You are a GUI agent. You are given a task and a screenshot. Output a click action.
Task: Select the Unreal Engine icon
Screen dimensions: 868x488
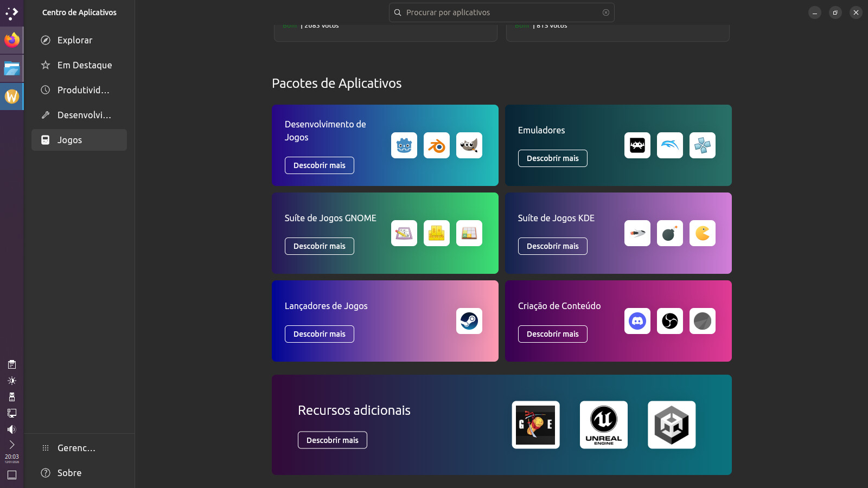604,425
